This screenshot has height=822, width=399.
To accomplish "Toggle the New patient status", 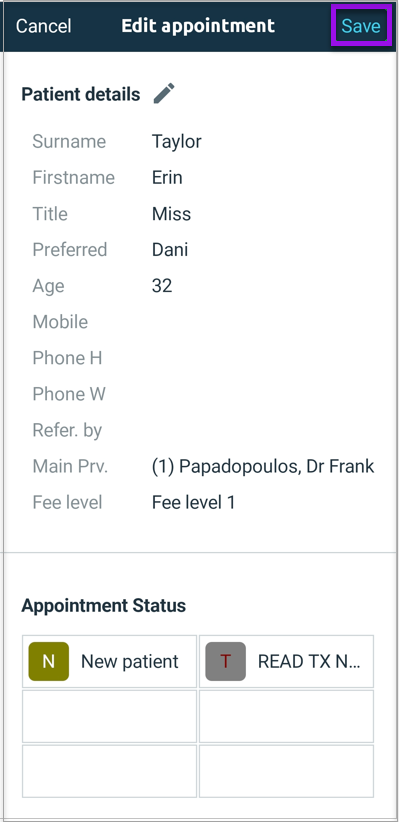I will tap(110, 661).
